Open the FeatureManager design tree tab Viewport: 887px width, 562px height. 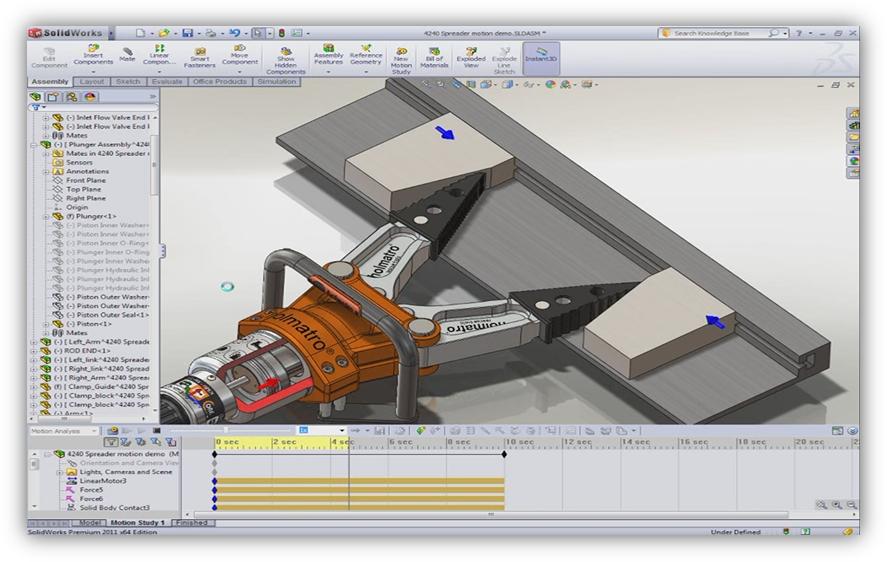click(x=36, y=97)
